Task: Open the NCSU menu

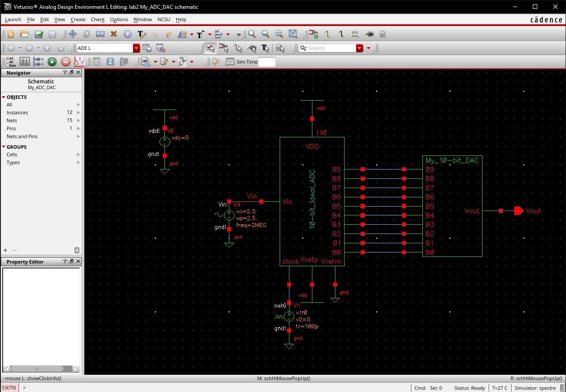Action: click(163, 19)
